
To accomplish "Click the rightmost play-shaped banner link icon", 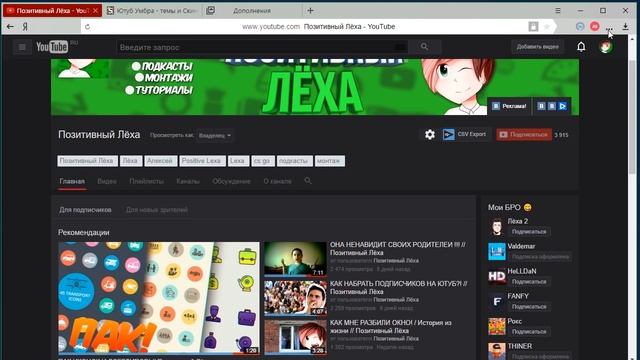I will [562, 106].
